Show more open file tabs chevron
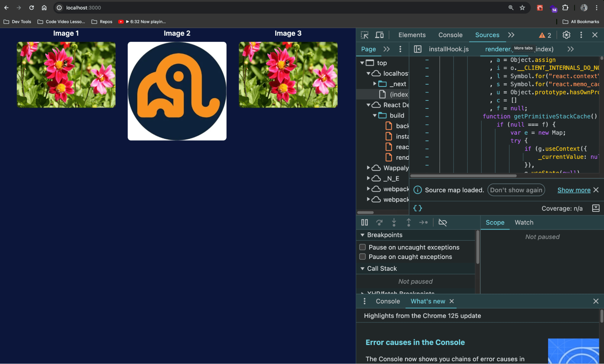This screenshot has width=604, height=364. 570,49
